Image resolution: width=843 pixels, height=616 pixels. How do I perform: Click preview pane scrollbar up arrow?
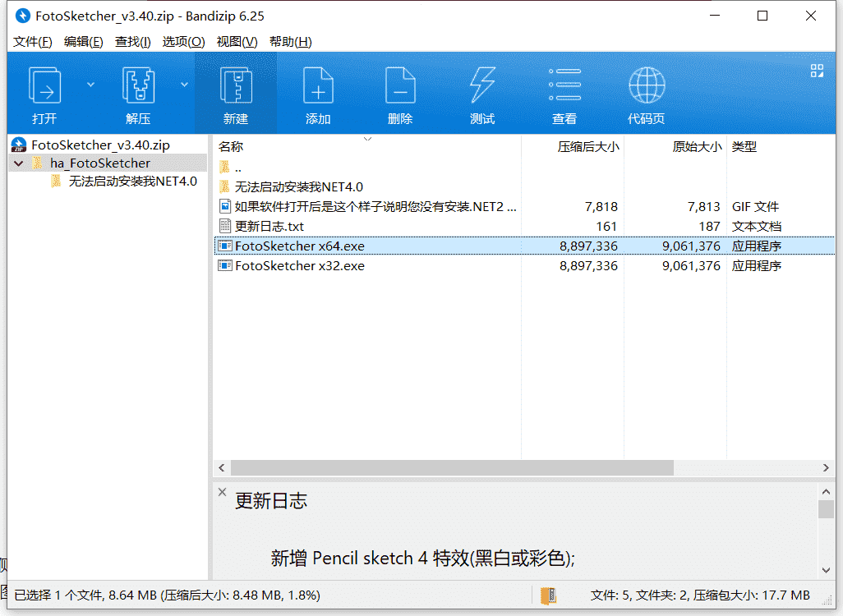827,492
